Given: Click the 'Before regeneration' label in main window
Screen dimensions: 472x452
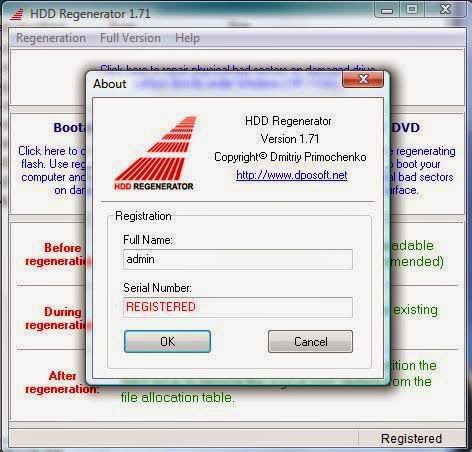Looking at the screenshot, I should [58, 254].
